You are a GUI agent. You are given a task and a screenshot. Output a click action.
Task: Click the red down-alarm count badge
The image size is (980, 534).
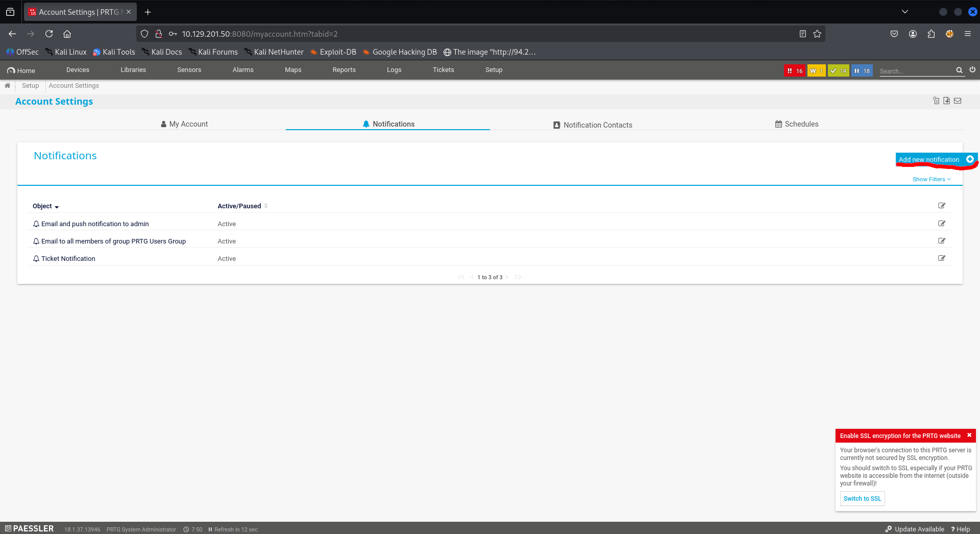[x=794, y=71]
